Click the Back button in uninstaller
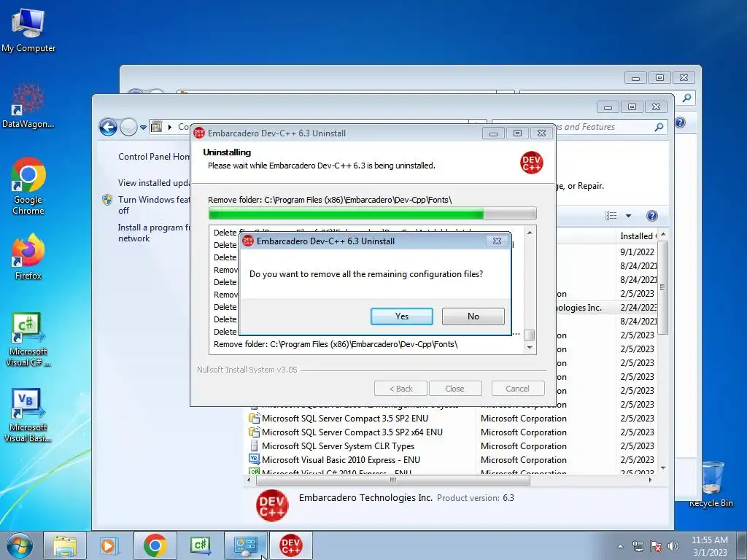 400,389
